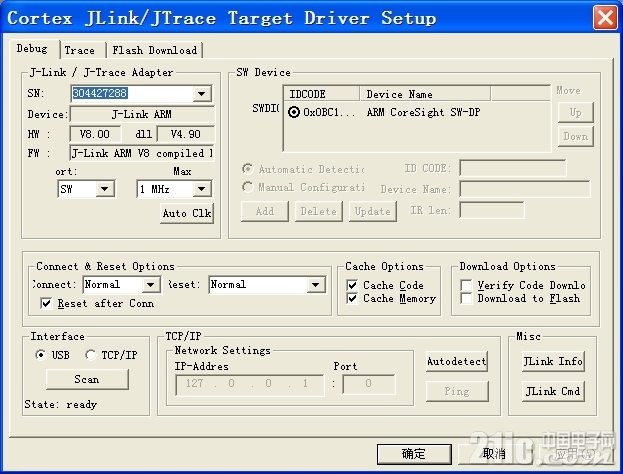The image size is (623, 474).
Task: Select Manual Configuration radio button
Action: (x=248, y=187)
